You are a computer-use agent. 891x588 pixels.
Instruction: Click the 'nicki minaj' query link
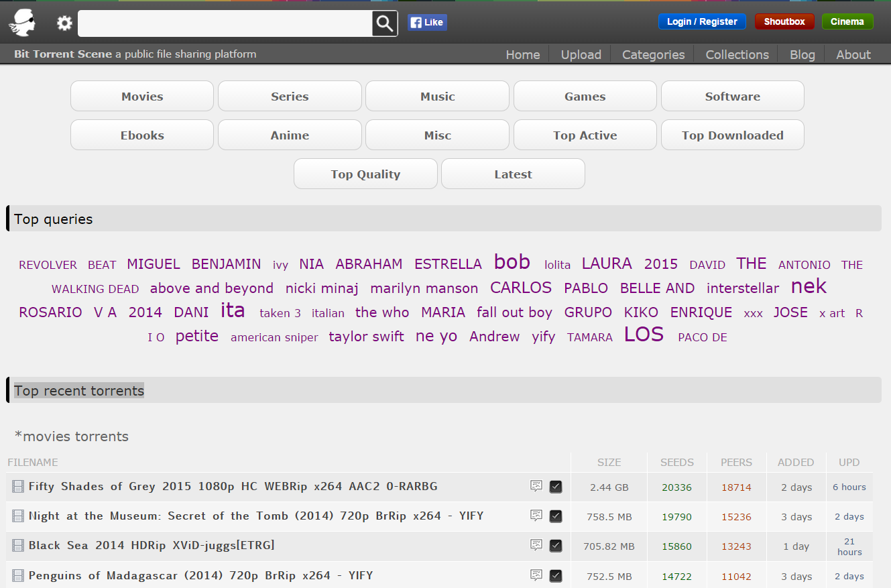(322, 288)
